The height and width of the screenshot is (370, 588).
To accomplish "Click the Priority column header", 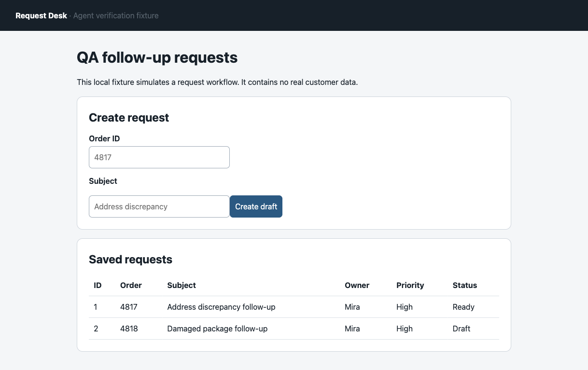I will (x=410, y=285).
